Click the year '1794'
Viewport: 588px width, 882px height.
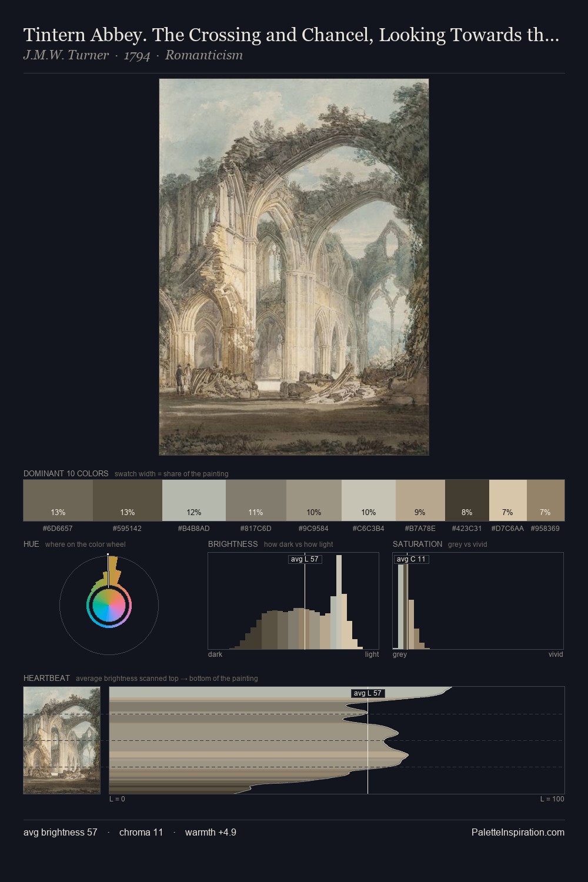[x=137, y=55]
